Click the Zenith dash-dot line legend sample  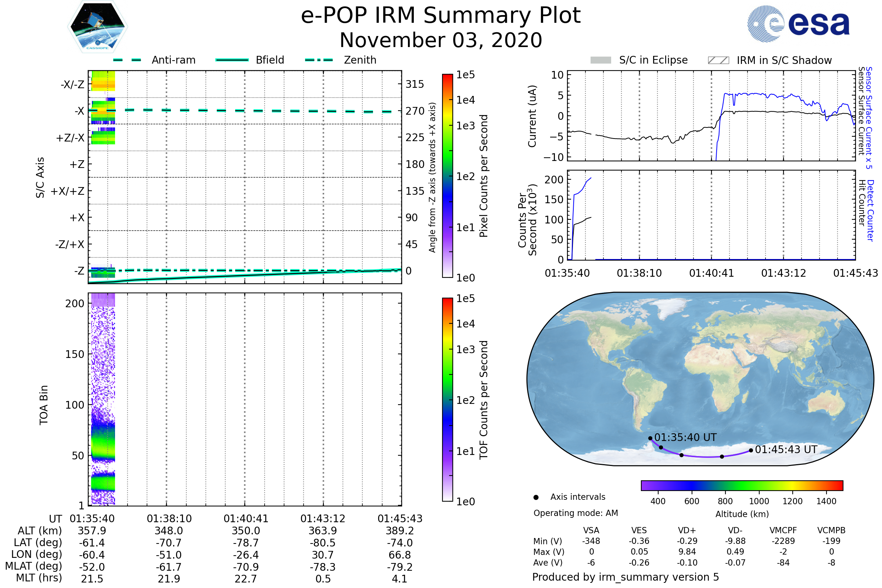[x=319, y=60]
